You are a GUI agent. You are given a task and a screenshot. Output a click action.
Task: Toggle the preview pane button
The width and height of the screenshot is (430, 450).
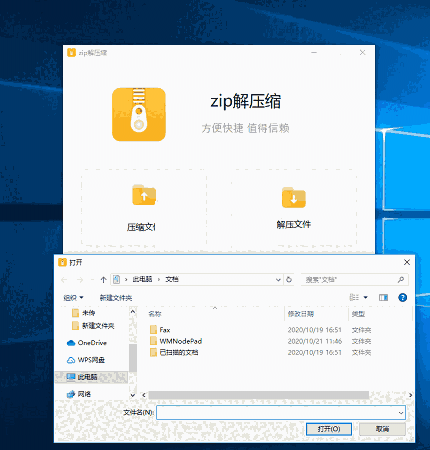pyautogui.click(x=383, y=297)
